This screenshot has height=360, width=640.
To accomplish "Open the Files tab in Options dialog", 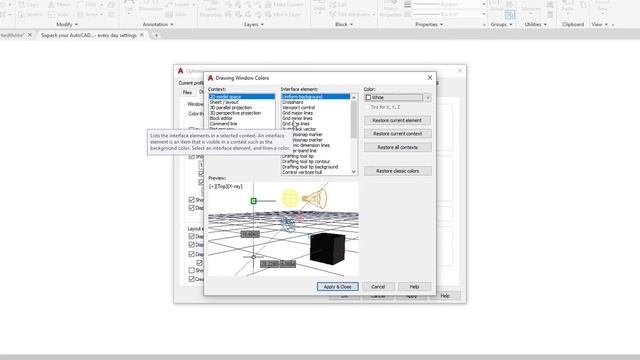I will (187, 93).
